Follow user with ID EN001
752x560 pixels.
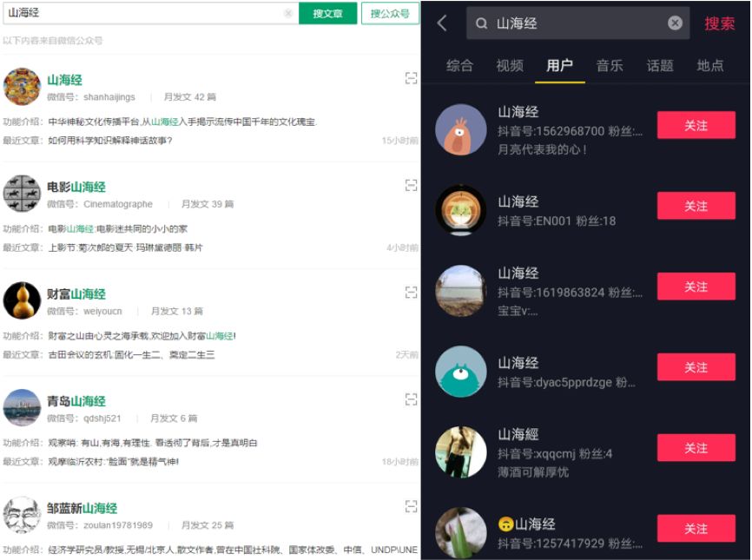[696, 206]
